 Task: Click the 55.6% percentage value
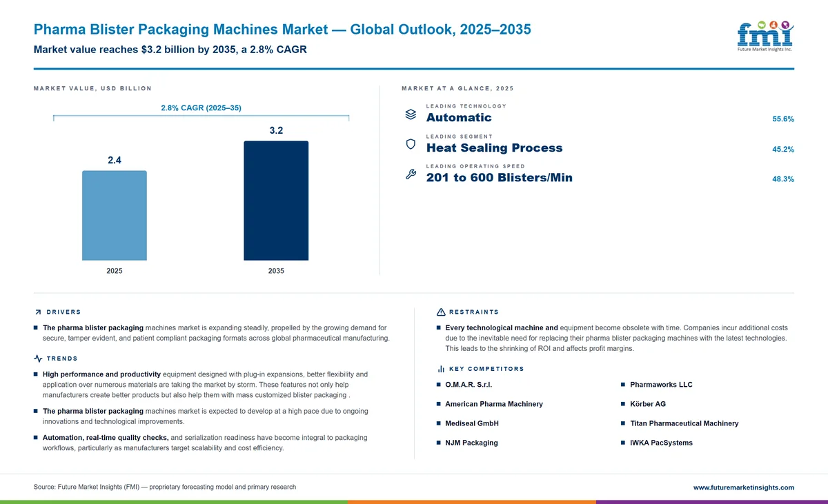click(x=783, y=119)
